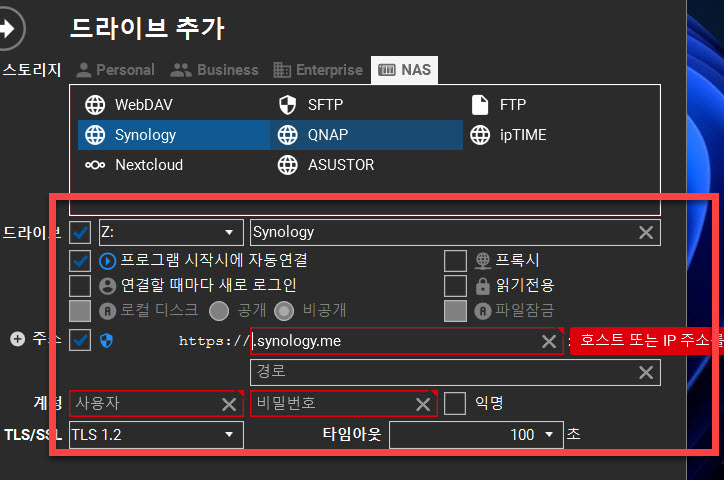Toggle the HTTPS address checkbox
Viewport: 724px width, 480px height.
coord(80,341)
